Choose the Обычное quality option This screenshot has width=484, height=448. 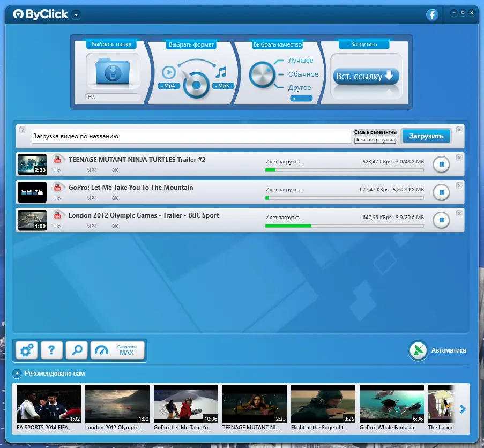click(x=303, y=74)
